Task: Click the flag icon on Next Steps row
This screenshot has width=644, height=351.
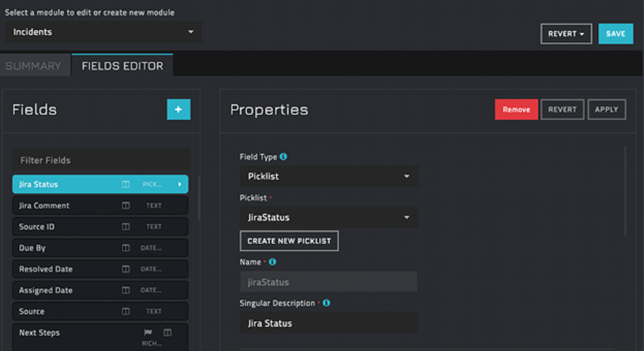Action: (x=148, y=333)
